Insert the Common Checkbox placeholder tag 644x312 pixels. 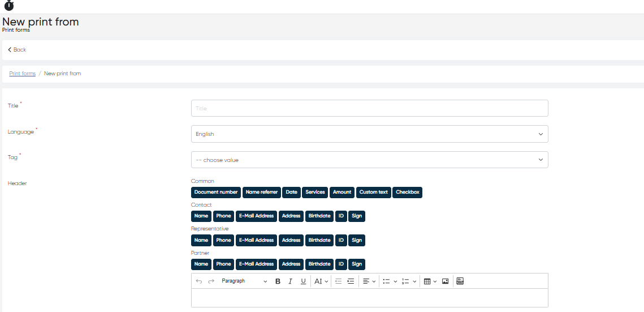pyautogui.click(x=407, y=193)
